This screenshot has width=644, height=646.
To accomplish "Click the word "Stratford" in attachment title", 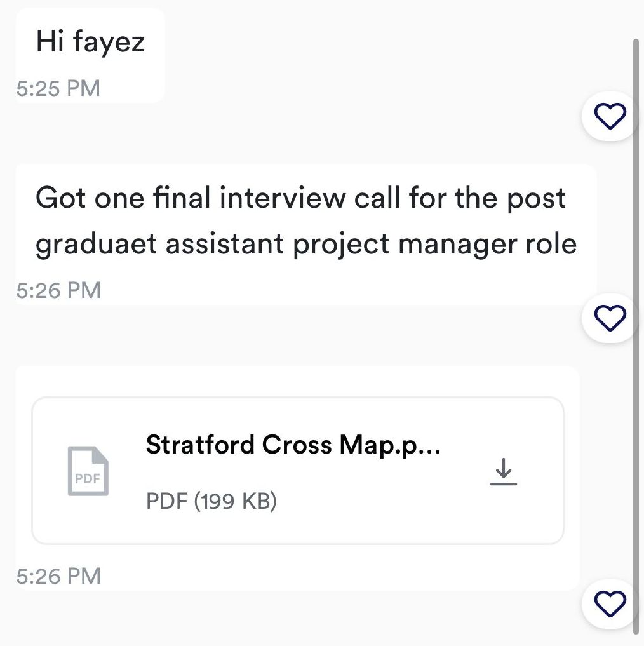I will [200, 445].
